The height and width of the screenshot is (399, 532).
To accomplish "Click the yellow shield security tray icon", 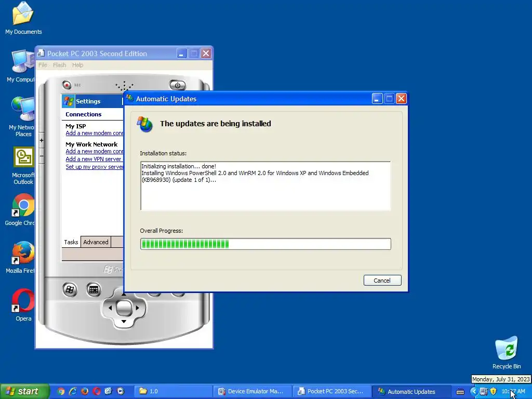I will pos(494,391).
